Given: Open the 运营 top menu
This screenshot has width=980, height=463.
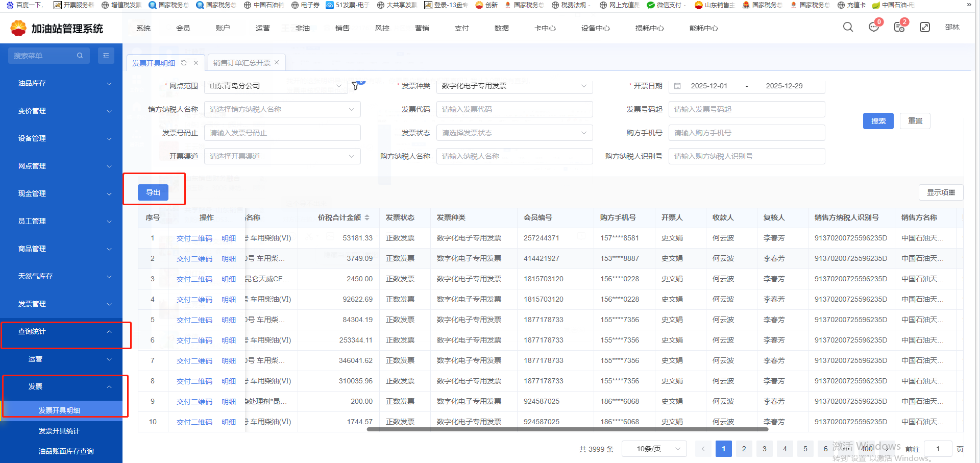Looking at the screenshot, I should click(262, 28).
